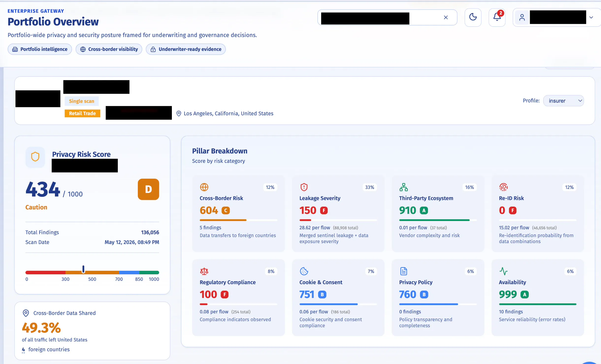Clear the search field with the X
The image size is (601, 364).
[x=446, y=17]
